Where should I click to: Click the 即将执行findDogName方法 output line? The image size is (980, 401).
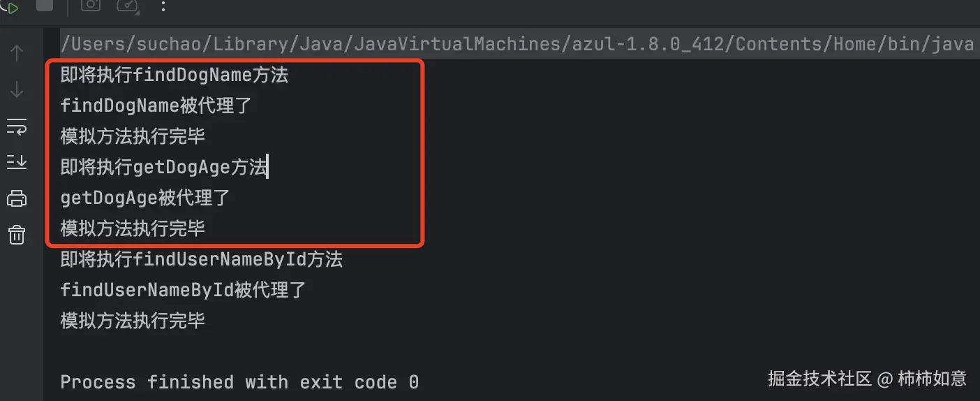(x=175, y=75)
